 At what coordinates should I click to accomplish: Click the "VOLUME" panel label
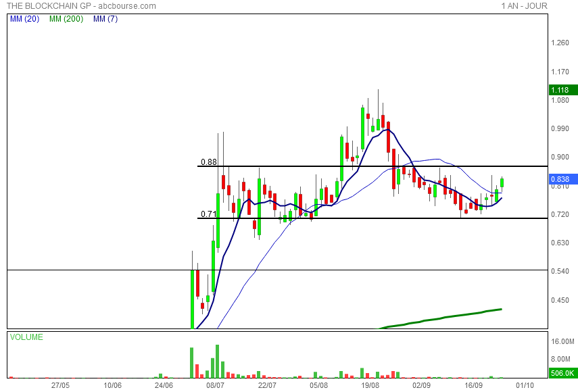(26, 337)
